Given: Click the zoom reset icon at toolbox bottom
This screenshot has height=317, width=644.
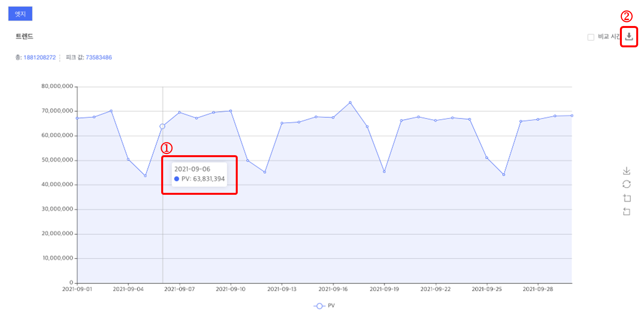Looking at the screenshot, I should pyautogui.click(x=627, y=211).
